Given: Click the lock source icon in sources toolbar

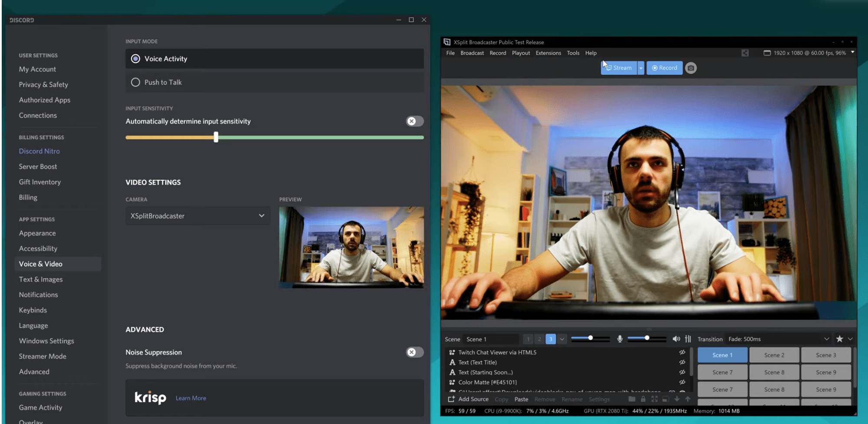Looking at the screenshot, I should pos(643,399).
